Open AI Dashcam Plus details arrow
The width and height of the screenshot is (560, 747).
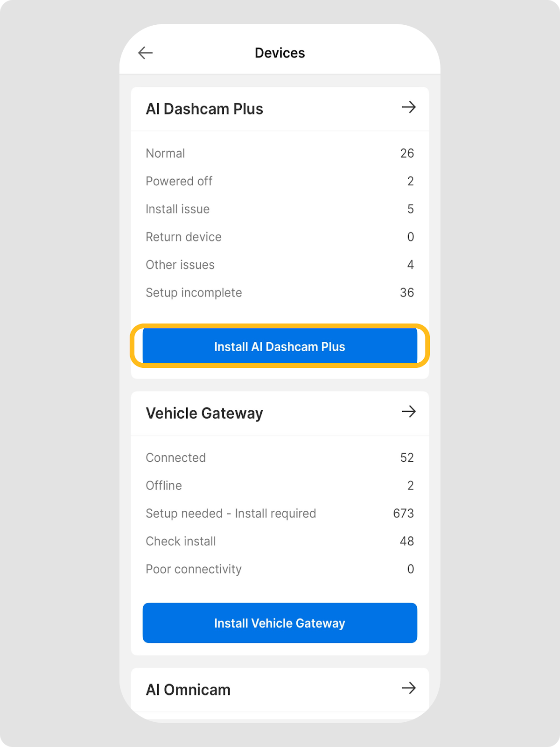point(408,108)
